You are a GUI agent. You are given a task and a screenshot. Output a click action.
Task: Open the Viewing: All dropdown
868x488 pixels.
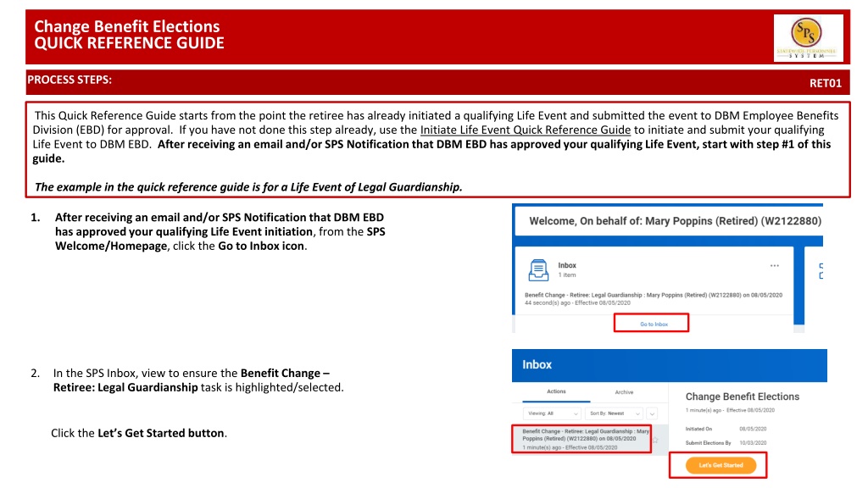(552, 413)
